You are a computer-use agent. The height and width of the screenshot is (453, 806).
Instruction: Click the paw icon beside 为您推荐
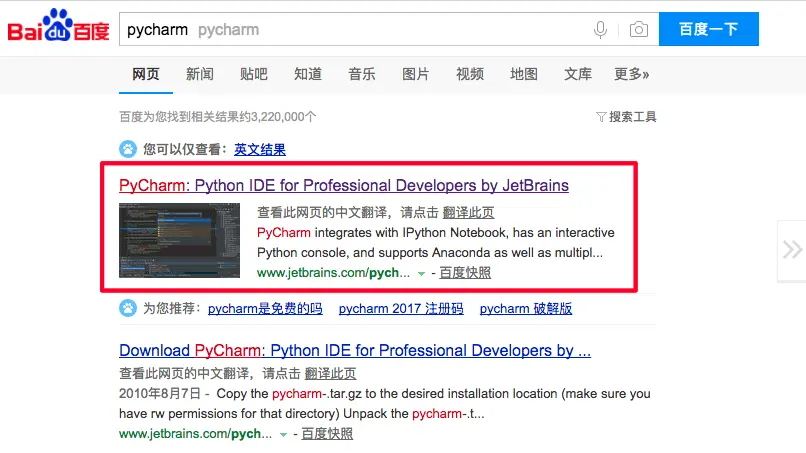128,308
